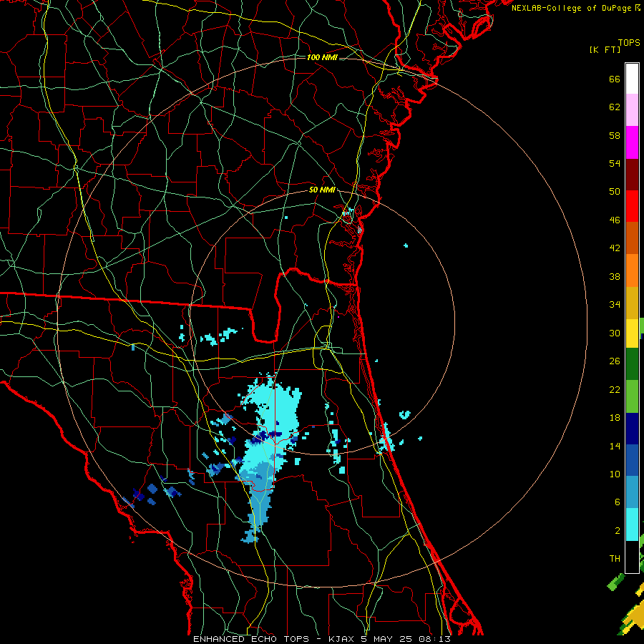
Task: Click the "NEXLAB-College of DuPage" credit text
Action: click(572, 8)
